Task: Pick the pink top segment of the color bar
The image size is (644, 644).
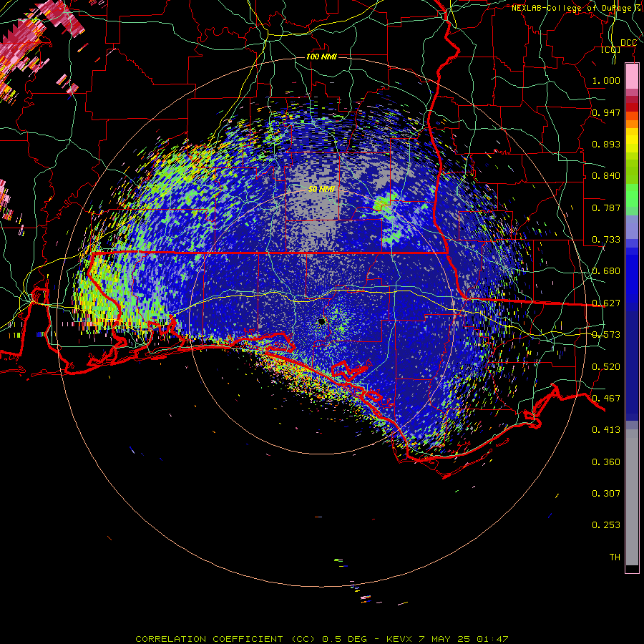Action: pyautogui.click(x=632, y=76)
